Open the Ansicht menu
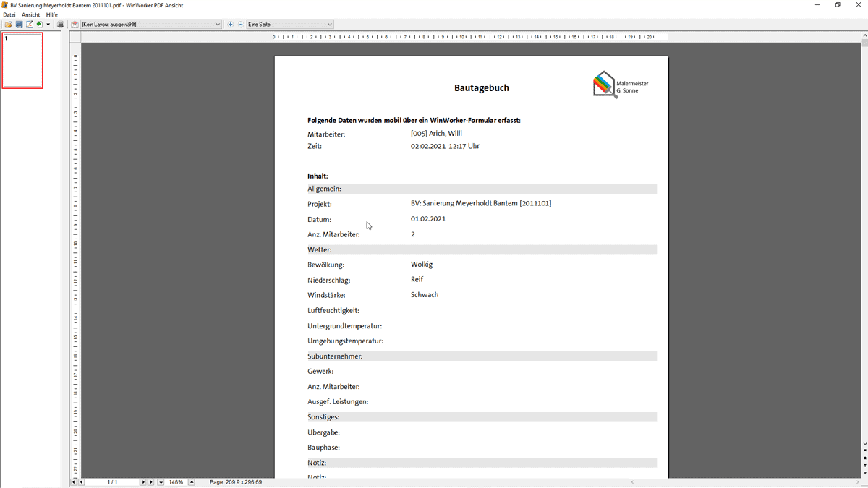Screen dimensions: 868x488 (31, 14)
